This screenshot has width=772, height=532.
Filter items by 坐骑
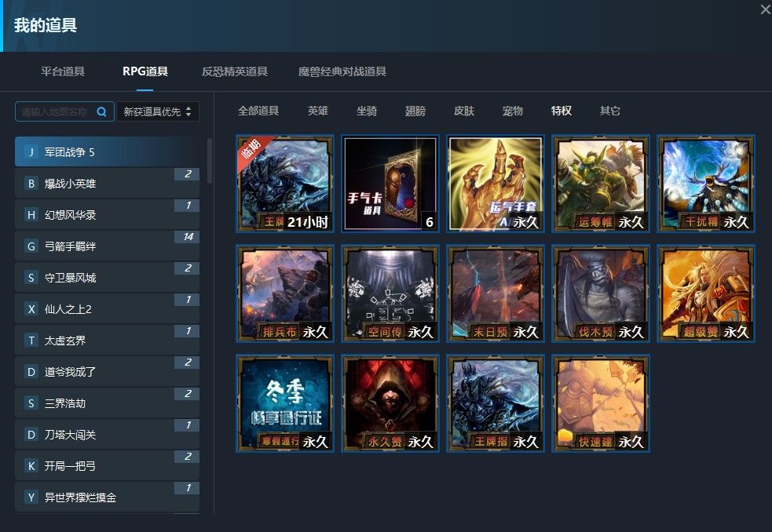[366, 111]
